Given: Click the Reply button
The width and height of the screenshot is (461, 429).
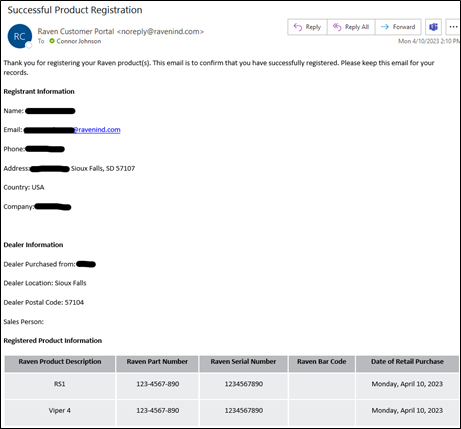Looking at the screenshot, I should pyautogui.click(x=307, y=27).
